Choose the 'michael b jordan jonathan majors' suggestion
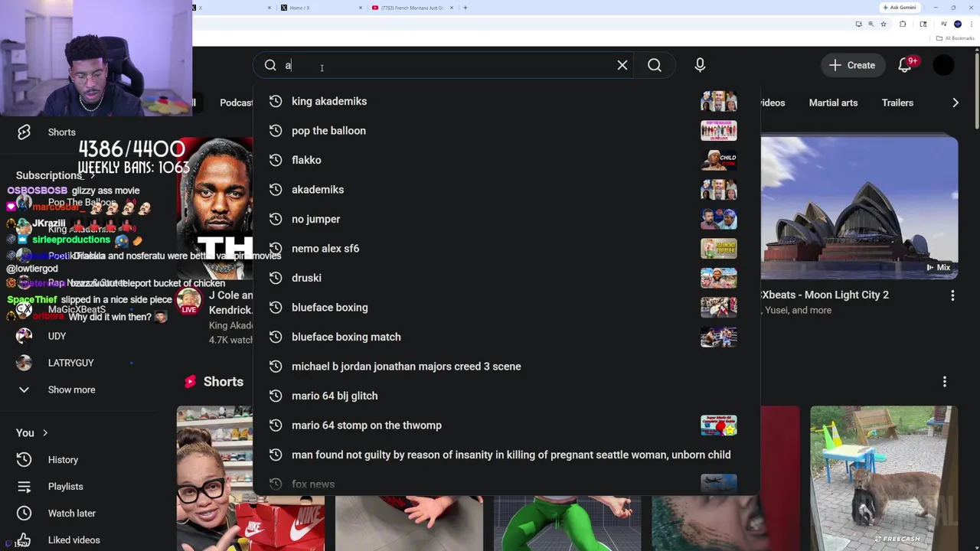Screen dimensions: 980x551 click(x=506, y=367)
